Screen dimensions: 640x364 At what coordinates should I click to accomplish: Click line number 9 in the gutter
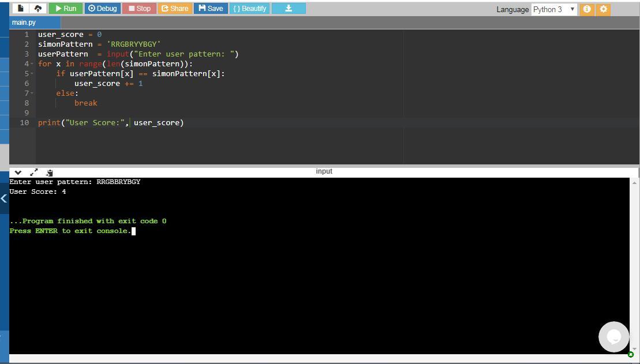(27, 113)
